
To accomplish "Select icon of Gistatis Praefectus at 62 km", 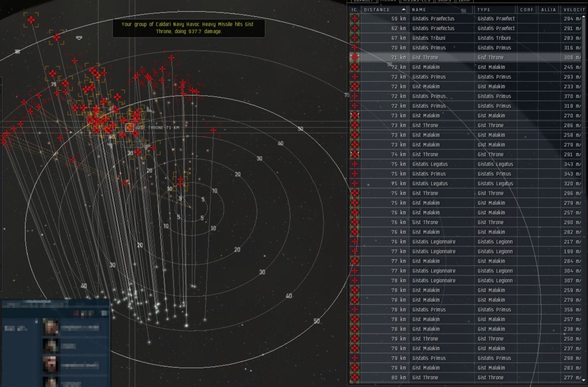I will [x=354, y=28].
